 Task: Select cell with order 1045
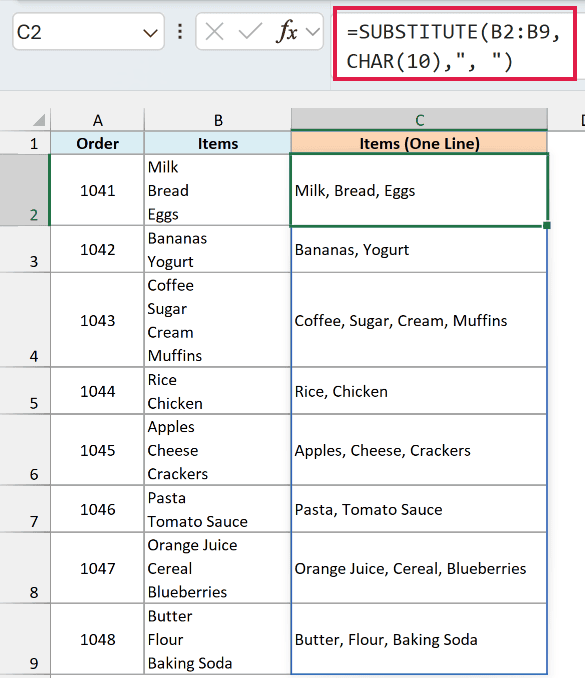pos(97,450)
